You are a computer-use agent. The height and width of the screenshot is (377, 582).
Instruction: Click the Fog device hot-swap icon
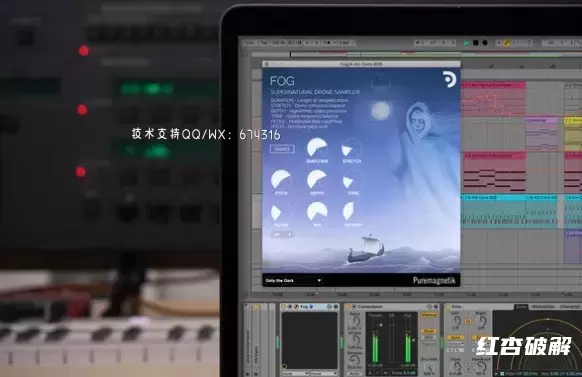pyautogui.click(x=329, y=306)
